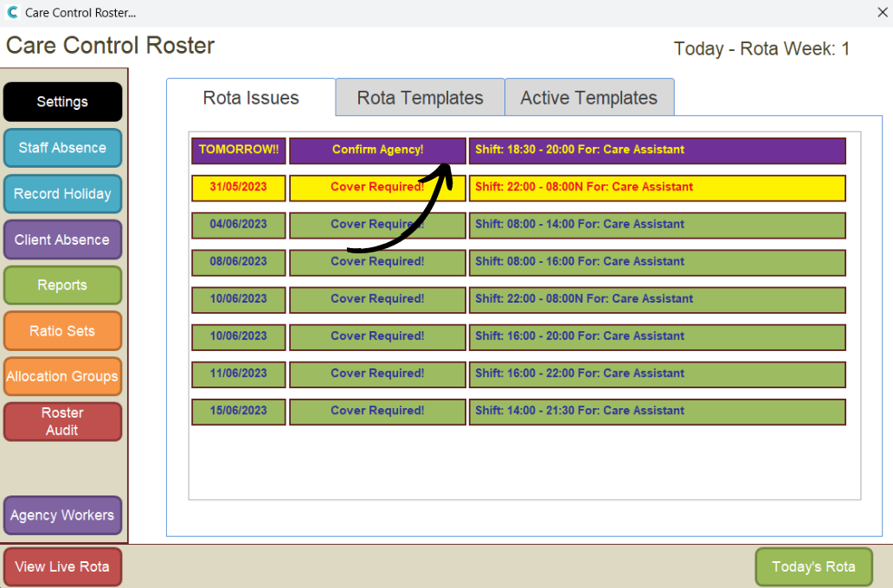Select the Shift 08:00 - 14:00 entry
Viewport: 893px width, 588px height.
658,226
